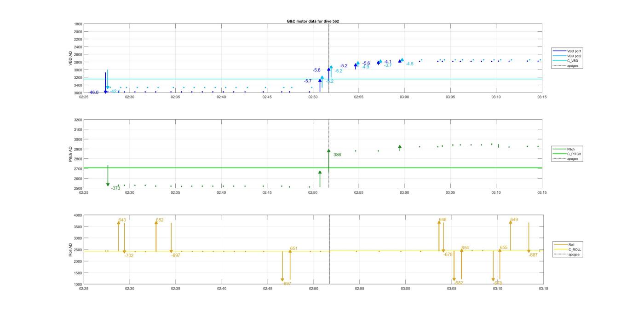This screenshot has width=644, height=319.
Task: Click the "646" roll data label
Action: point(443,220)
